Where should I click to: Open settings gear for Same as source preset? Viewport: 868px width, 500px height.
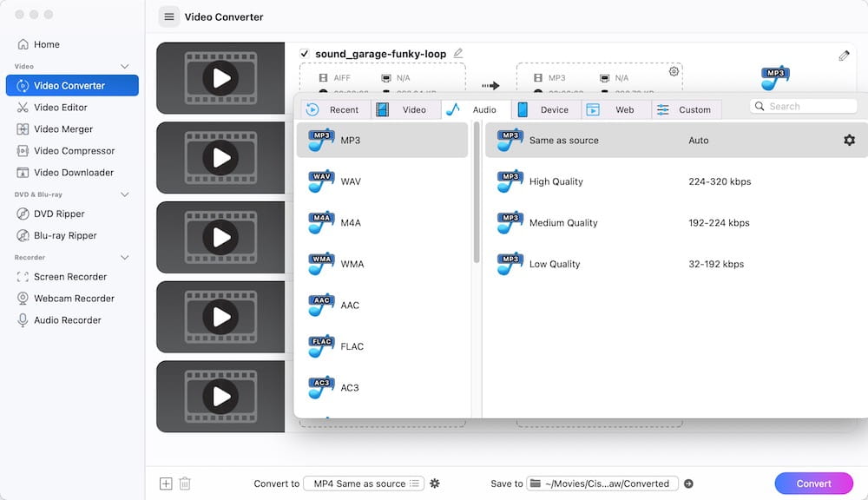(849, 140)
